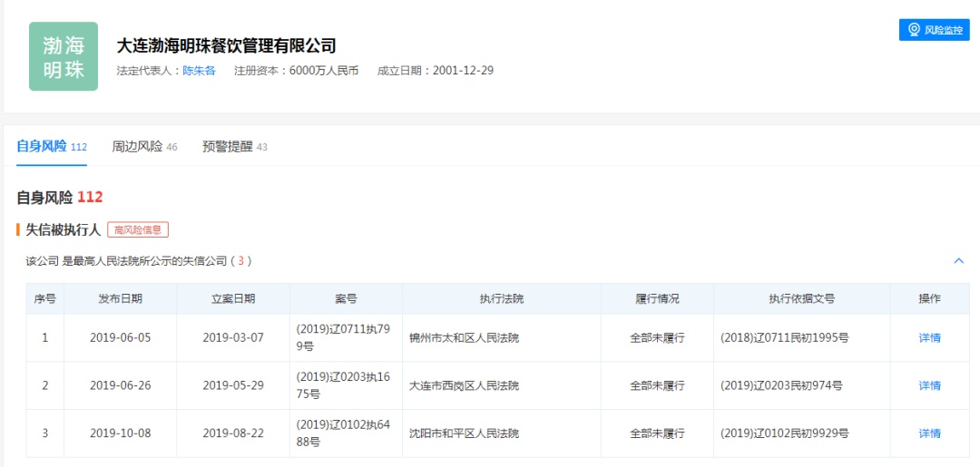Switch to the 预警提醒 tab

coord(234,147)
